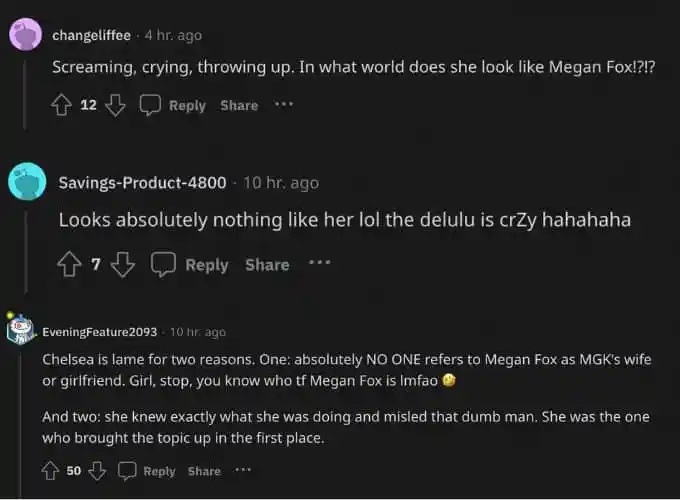Screen dimensions: 680x500
Task: Reply to EveningFeature2093's comment
Action: tap(159, 471)
